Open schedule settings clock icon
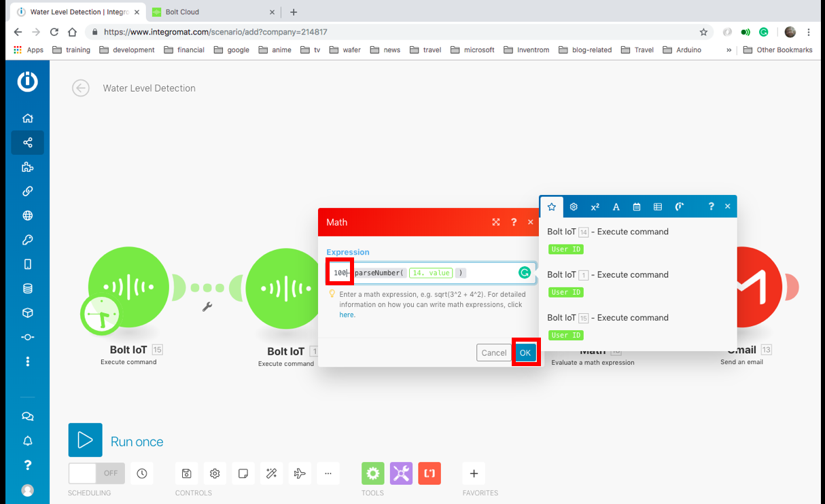The height and width of the screenshot is (504, 825). (x=141, y=473)
